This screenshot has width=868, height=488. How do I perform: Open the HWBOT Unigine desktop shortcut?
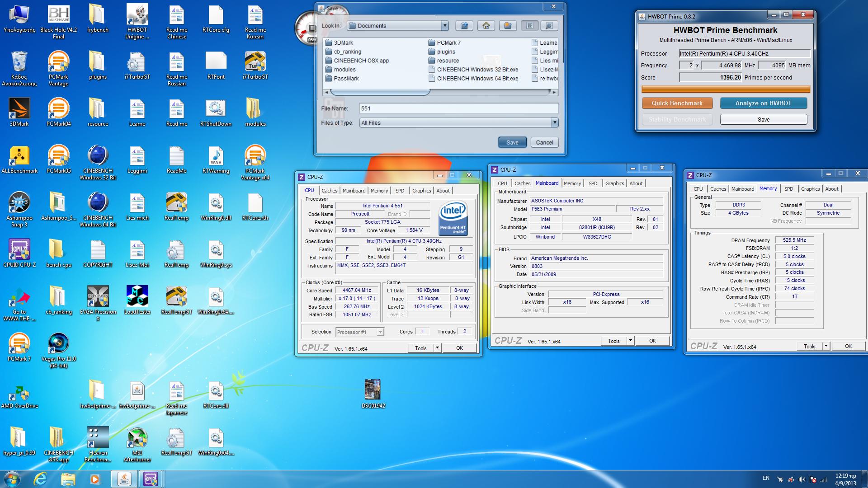click(x=137, y=22)
